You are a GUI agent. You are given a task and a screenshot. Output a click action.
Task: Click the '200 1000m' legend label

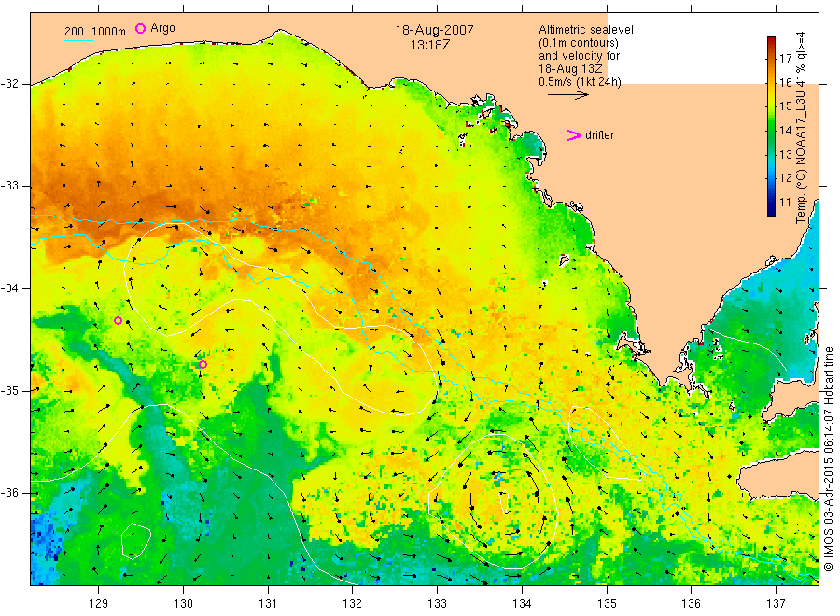pyautogui.click(x=95, y=32)
